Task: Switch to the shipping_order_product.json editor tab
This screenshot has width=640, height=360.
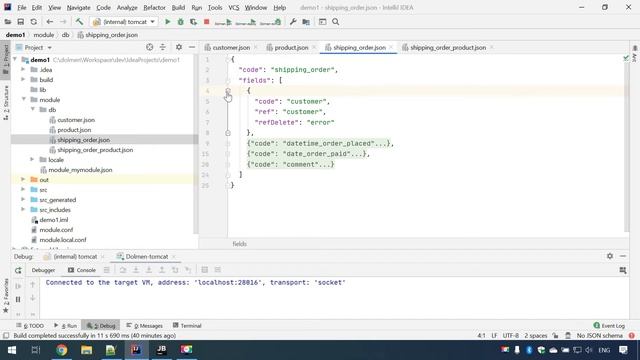Action: [x=448, y=48]
